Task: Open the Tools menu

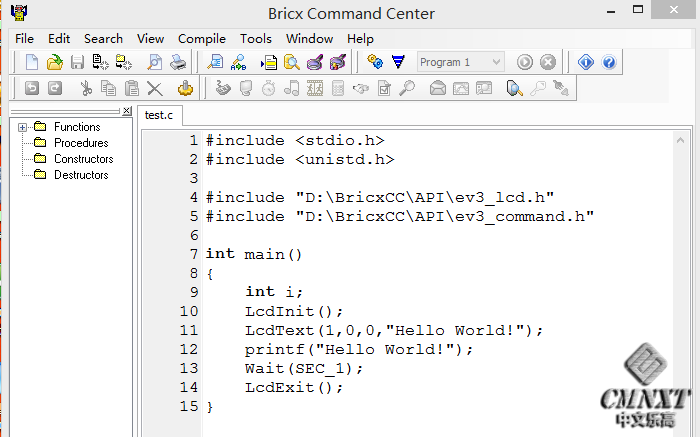Action: pos(256,39)
